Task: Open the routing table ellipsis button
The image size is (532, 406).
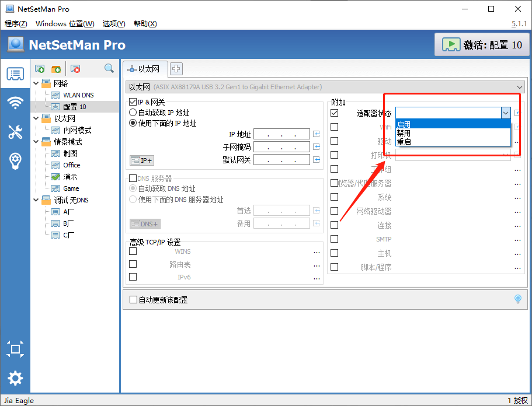Action: point(317,265)
